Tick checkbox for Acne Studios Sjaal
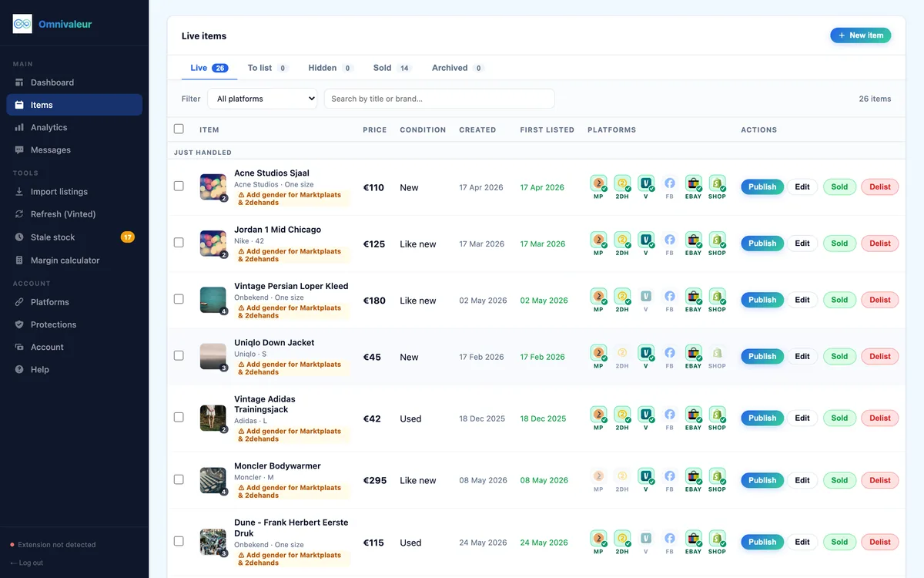The width and height of the screenshot is (924, 578). point(179,186)
